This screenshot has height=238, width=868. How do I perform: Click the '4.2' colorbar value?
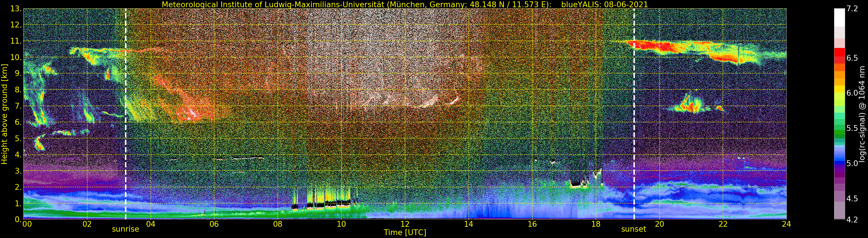[852, 220]
